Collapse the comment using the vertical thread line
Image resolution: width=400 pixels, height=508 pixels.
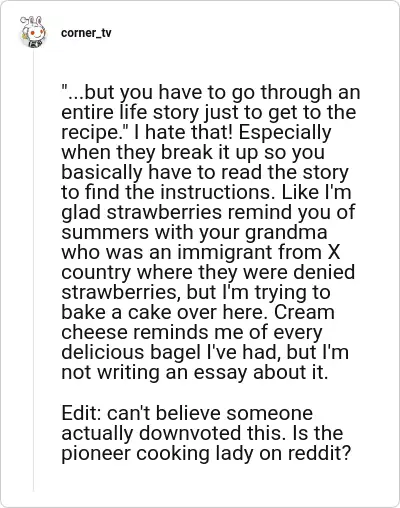[x=33, y=271]
